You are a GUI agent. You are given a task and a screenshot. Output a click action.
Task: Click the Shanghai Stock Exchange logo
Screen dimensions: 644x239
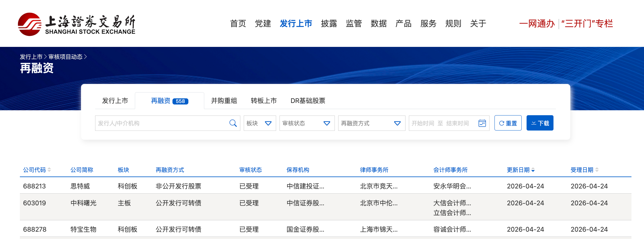point(76,24)
